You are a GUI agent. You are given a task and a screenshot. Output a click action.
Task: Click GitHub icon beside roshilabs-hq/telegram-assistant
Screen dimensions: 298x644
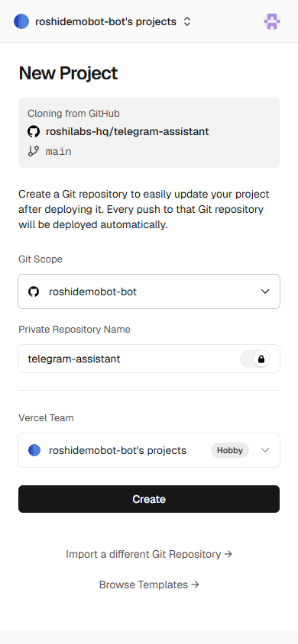pyautogui.click(x=34, y=132)
